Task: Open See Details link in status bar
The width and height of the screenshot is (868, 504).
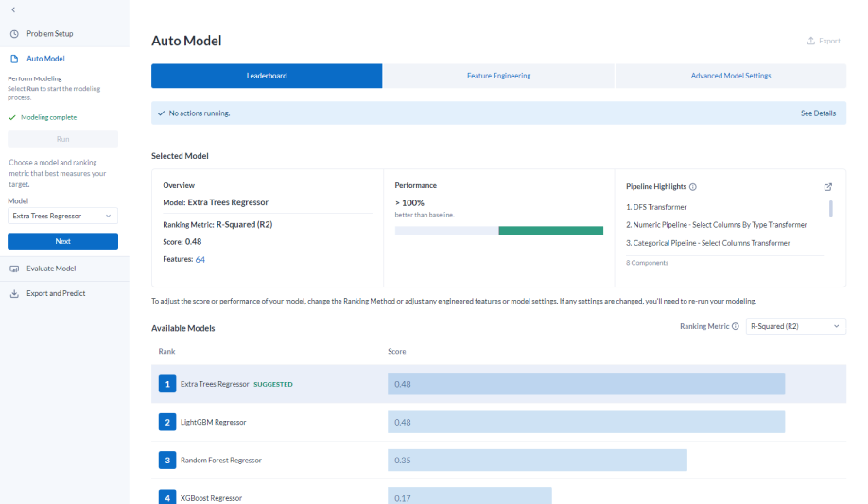Action: pos(818,113)
